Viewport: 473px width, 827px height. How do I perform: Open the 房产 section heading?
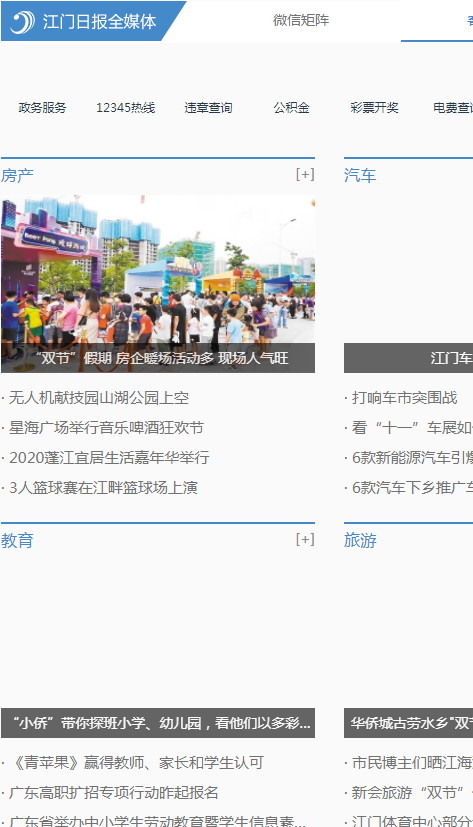coord(17,175)
